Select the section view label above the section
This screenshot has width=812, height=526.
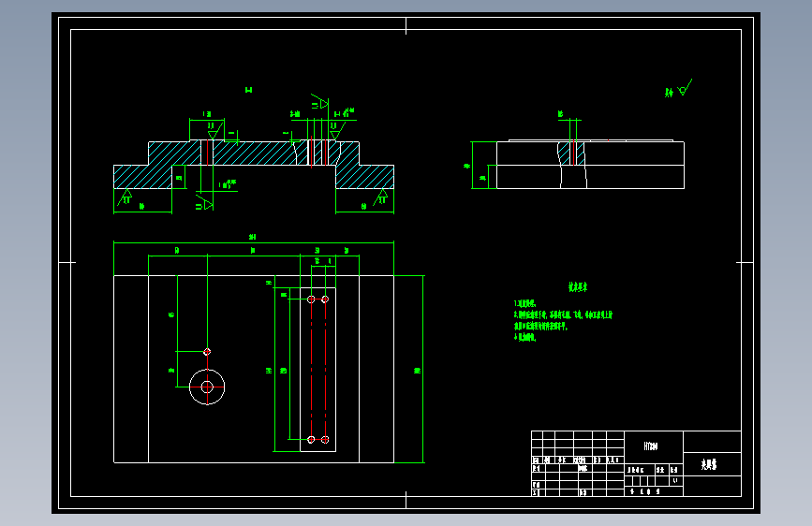click(248, 90)
